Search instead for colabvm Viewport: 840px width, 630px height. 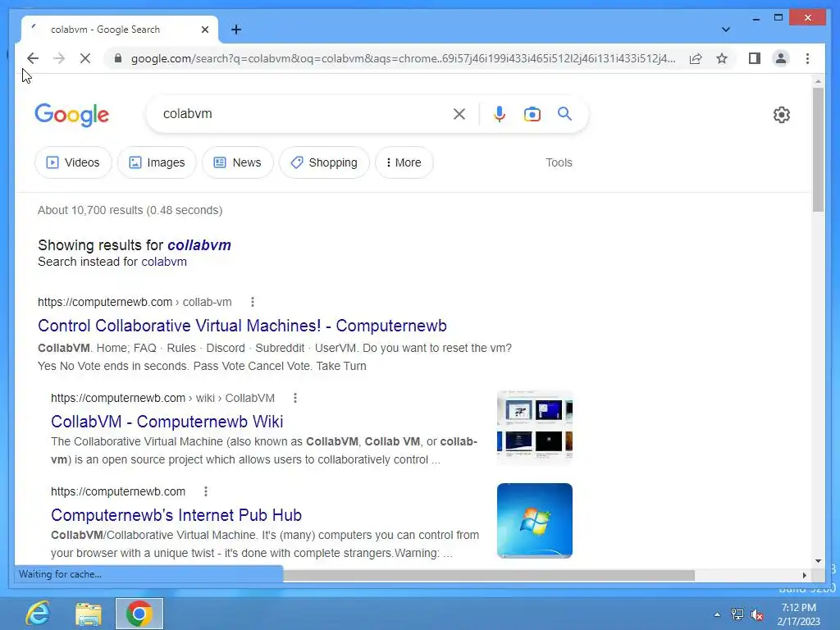[x=164, y=262]
